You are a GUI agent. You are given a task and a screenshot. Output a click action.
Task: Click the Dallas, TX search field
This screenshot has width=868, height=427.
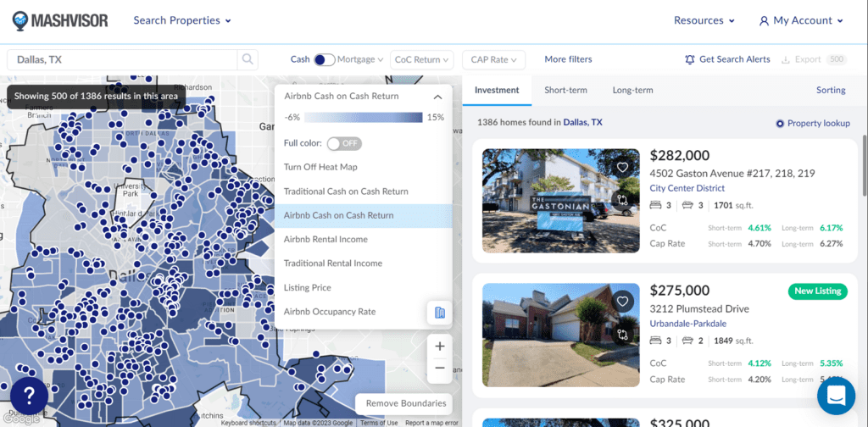122,59
